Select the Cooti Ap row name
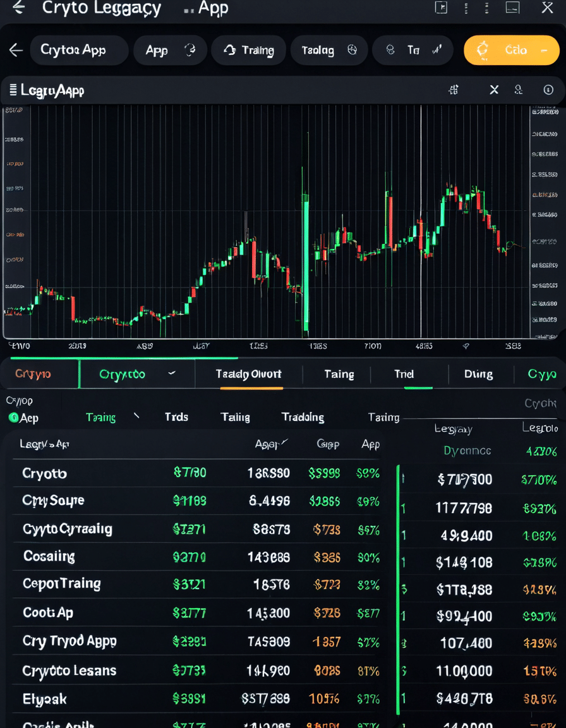Image resolution: width=566 pixels, height=728 pixels. [48, 613]
